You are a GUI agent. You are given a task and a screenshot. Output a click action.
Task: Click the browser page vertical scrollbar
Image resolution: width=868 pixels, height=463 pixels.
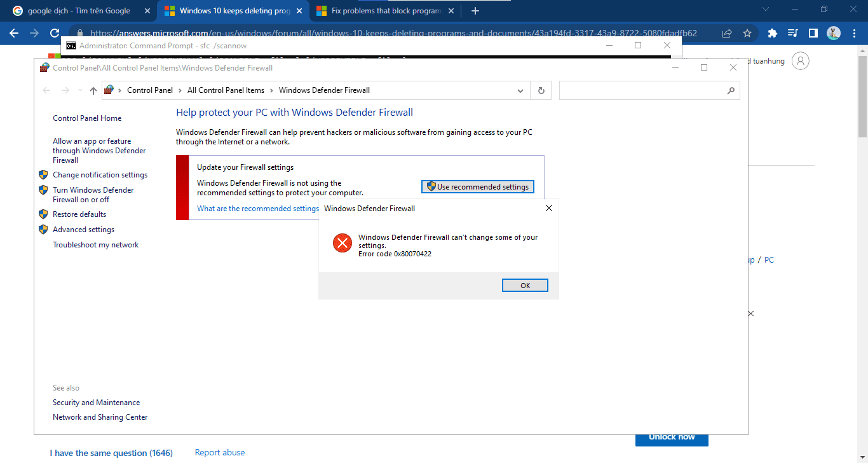pos(863,95)
